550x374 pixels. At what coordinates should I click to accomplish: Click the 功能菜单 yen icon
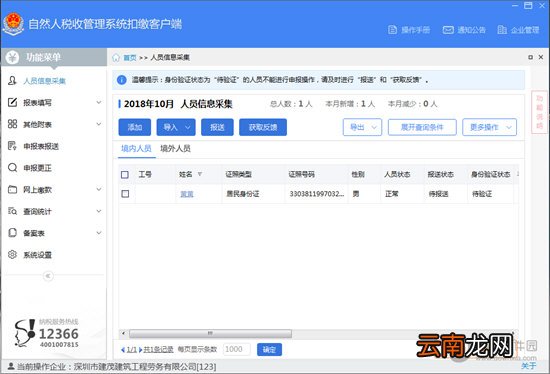(12, 57)
